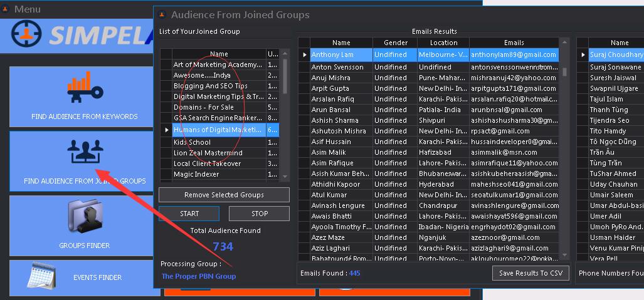Sort emails table by Gender column
This screenshot has height=300, width=644.
point(395,43)
